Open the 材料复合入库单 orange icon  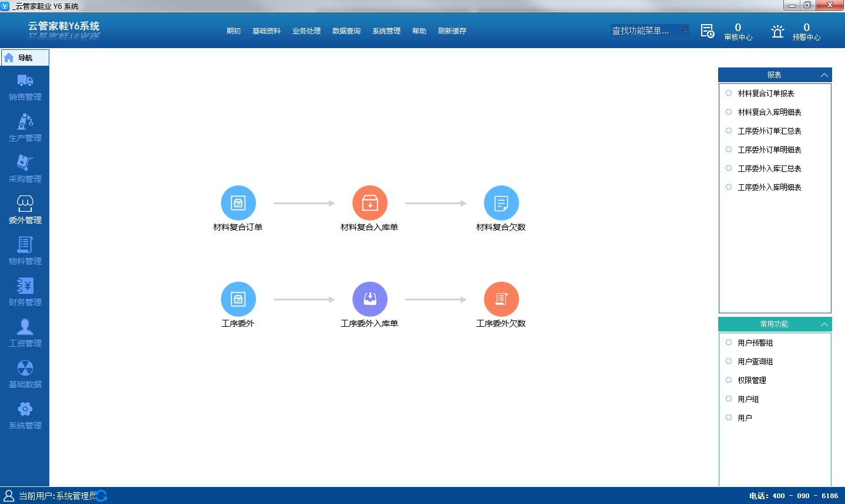tap(369, 203)
